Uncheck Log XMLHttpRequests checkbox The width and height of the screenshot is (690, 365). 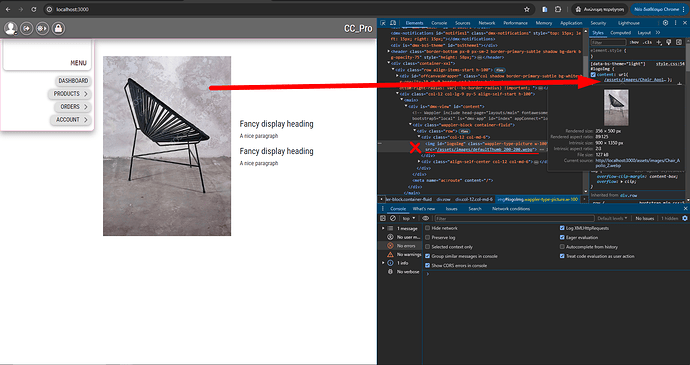coord(562,228)
